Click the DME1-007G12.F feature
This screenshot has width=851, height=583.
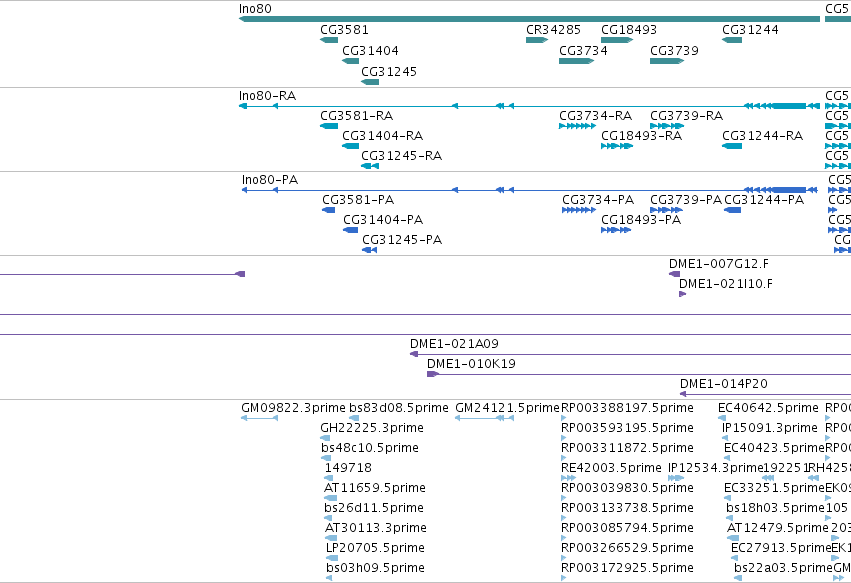[x=674, y=274]
